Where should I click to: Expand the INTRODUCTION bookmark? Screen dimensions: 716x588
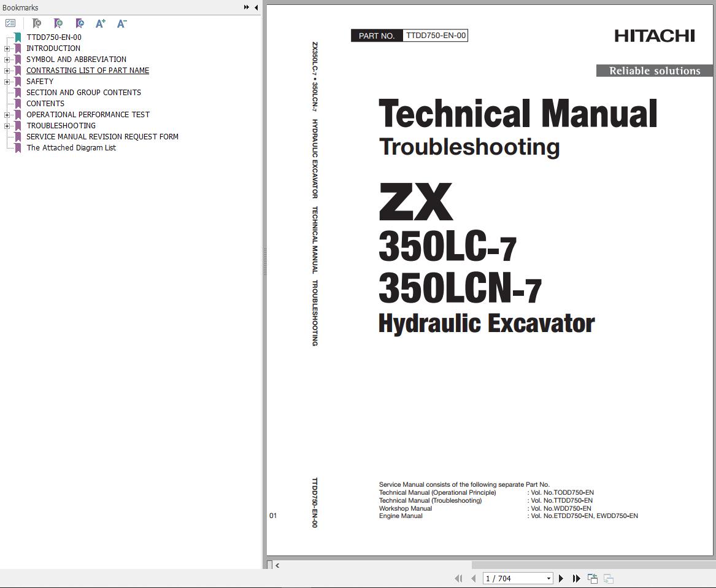pyautogui.click(x=7, y=48)
